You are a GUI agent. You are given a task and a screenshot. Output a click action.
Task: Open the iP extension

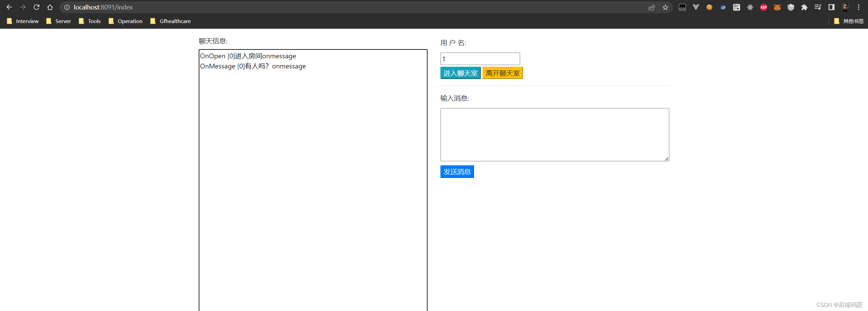[723, 7]
